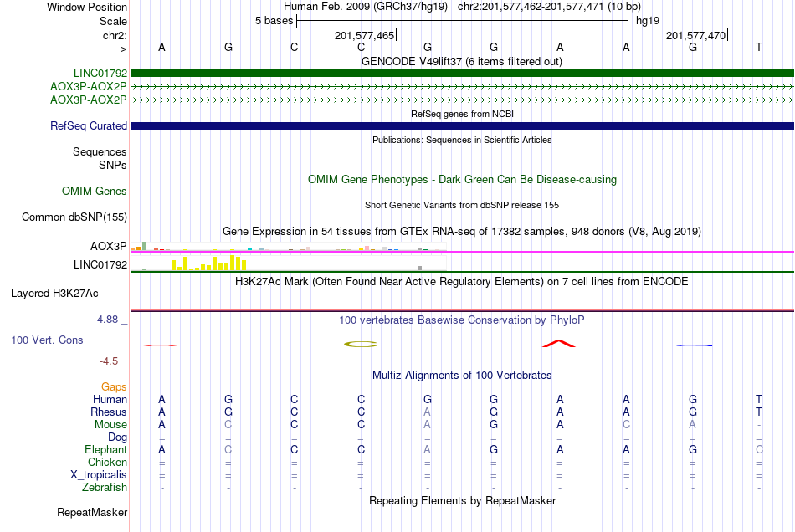Click the AOX3P GTEx expression label
The height and width of the screenshot is (532, 795).
click(109, 246)
